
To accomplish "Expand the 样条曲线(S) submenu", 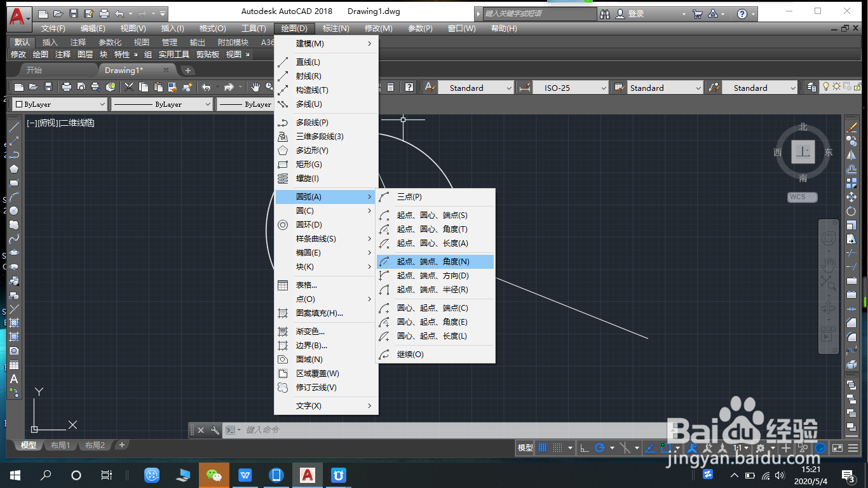I will pos(327,239).
